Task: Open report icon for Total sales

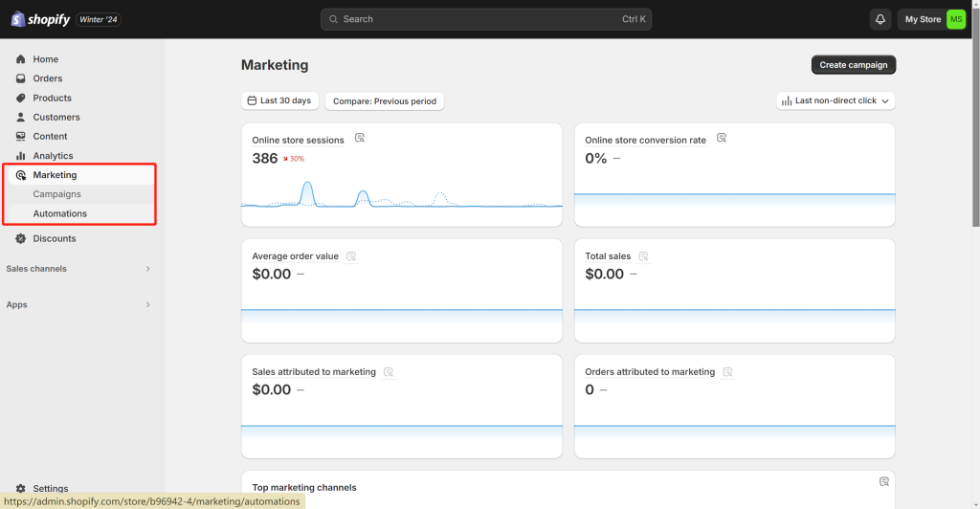Action: (x=643, y=256)
